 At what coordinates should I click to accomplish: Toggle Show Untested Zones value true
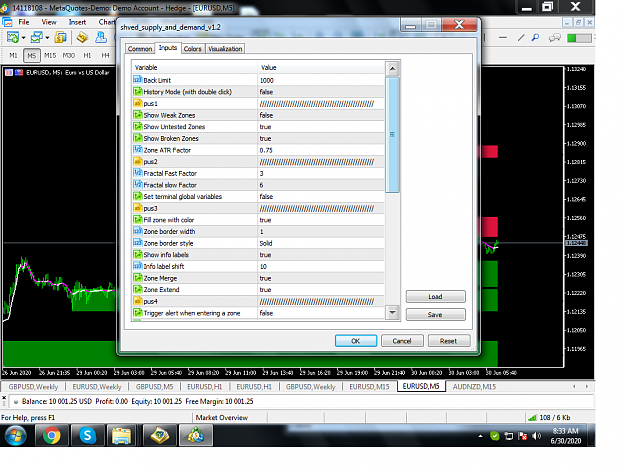321,127
